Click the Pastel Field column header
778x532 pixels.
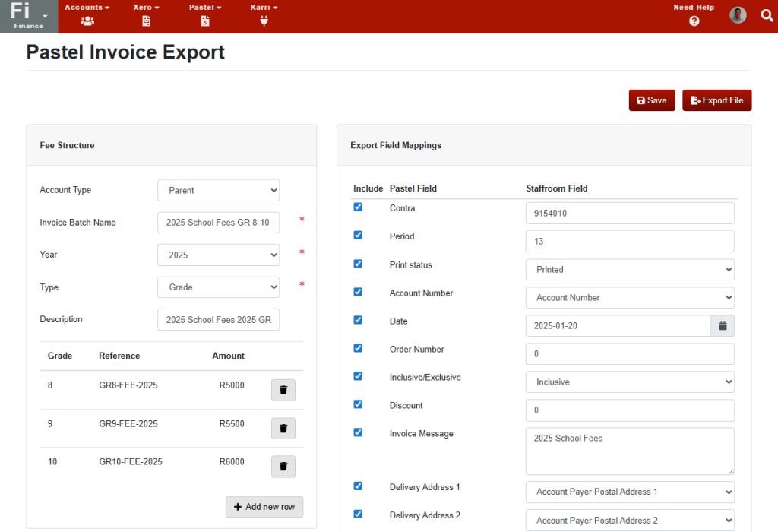point(413,188)
